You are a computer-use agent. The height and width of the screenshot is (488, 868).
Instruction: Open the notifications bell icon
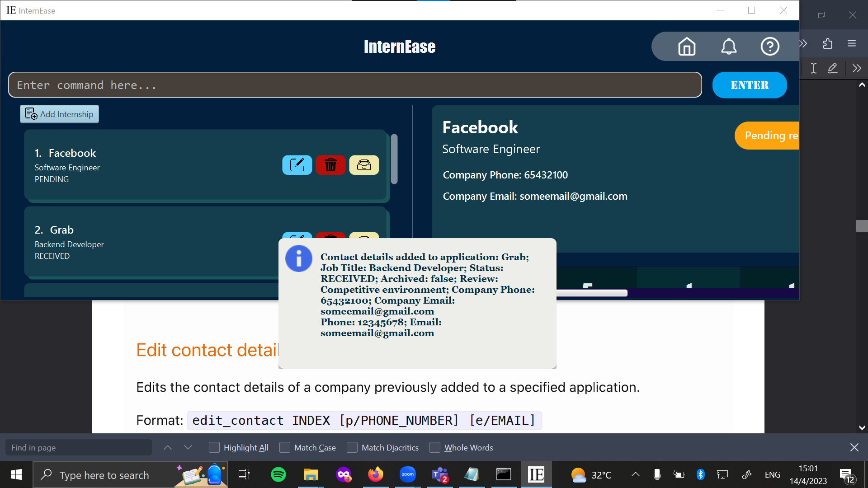pyautogui.click(x=728, y=46)
